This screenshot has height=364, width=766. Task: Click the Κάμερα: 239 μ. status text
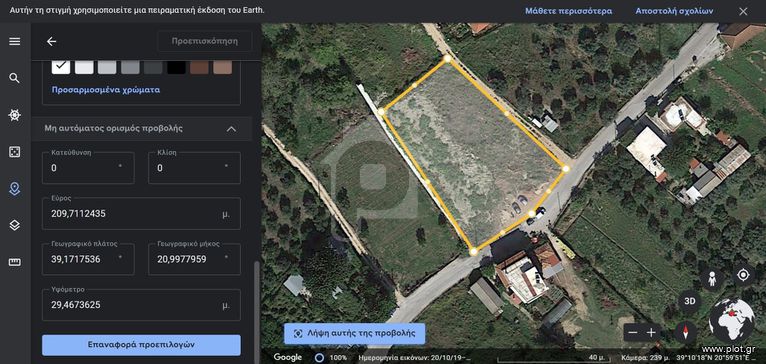click(645, 358)
